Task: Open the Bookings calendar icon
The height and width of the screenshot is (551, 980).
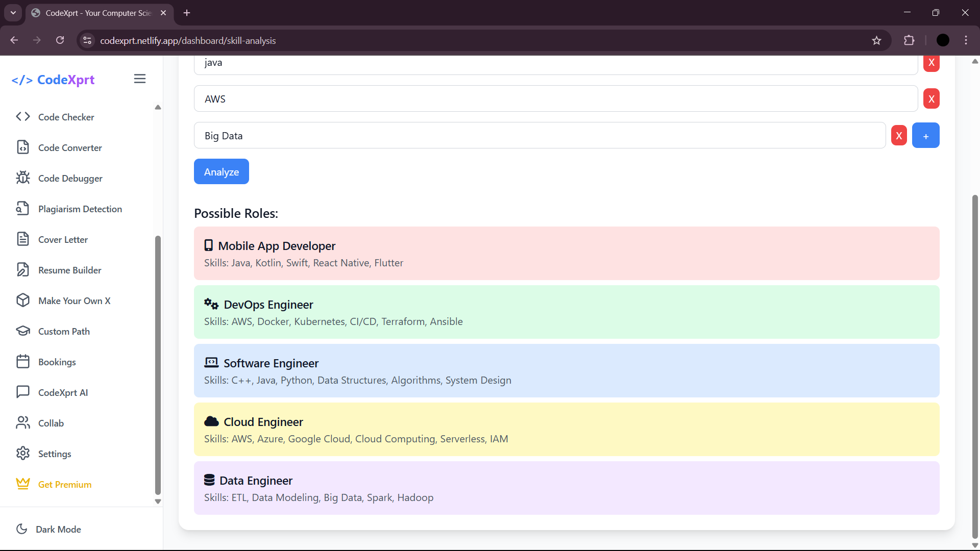Action: click(x=23, y=362)
